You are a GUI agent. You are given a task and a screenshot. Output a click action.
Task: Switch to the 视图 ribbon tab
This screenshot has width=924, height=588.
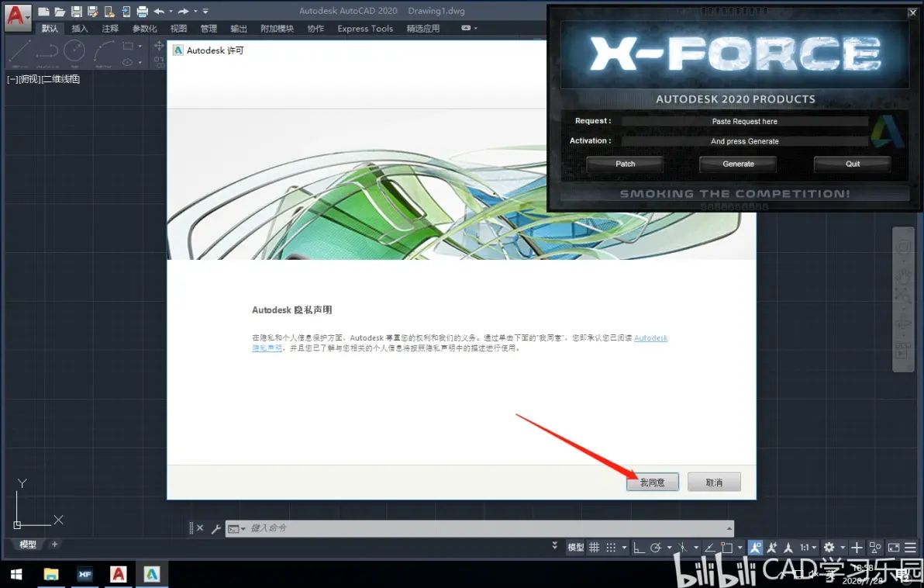coord(178,28)
